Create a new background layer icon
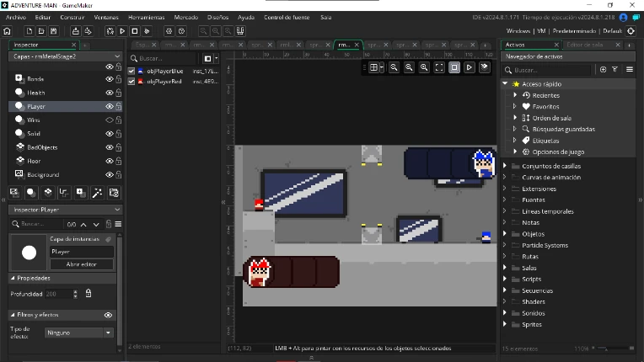644x362 pixels. (14, 193)
